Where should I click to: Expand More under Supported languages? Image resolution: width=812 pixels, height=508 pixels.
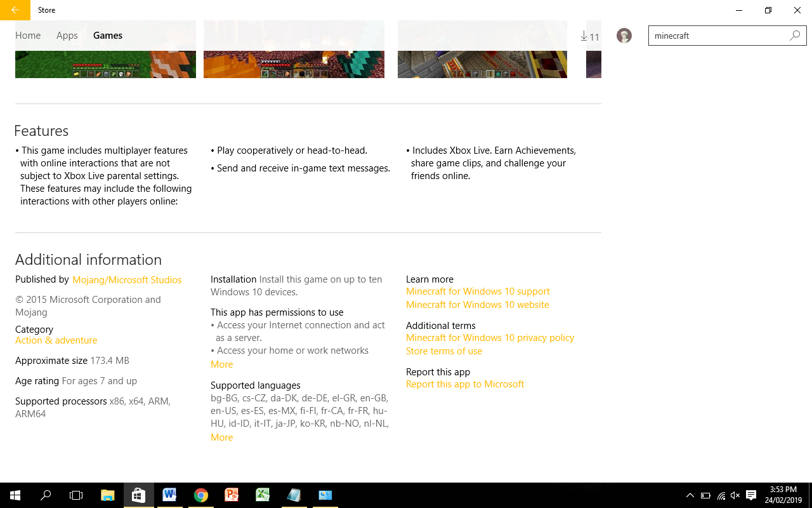221,438
